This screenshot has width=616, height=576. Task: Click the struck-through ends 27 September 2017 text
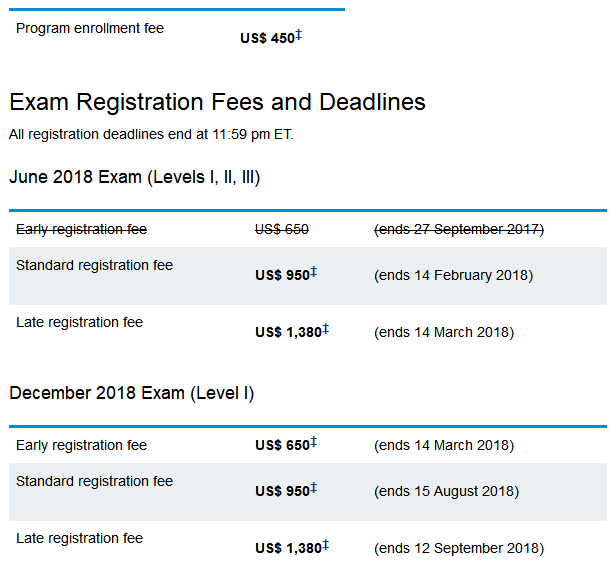459,229
